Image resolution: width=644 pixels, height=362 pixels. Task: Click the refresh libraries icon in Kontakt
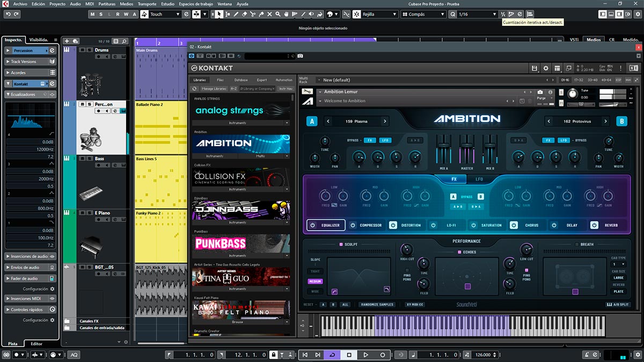click(x=194, y=88)
